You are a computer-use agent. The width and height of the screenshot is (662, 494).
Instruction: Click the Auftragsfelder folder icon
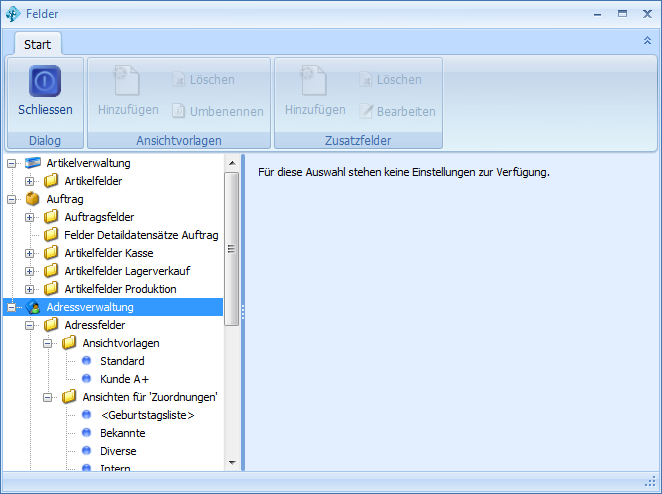click(x=51, y=217)
